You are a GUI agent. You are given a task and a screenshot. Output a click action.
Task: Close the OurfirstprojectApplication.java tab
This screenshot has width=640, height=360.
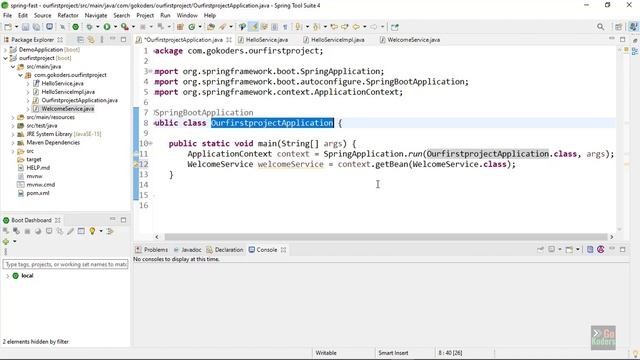[229, 40]
